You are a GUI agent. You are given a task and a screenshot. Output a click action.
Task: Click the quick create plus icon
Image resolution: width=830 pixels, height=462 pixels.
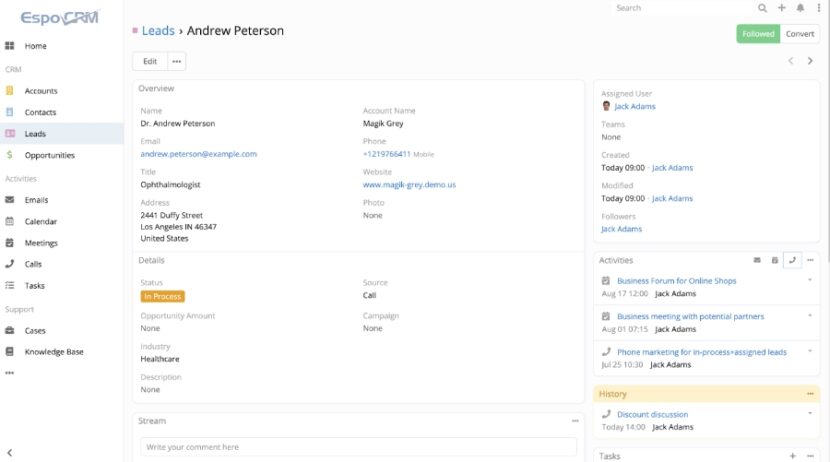[x=781, y=8]
